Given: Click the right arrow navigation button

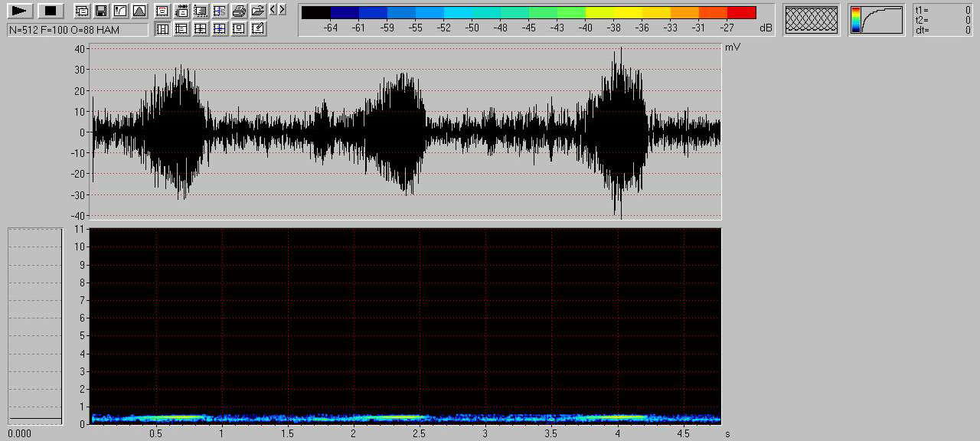Looking at the screenshot, I should click(283, 10).
